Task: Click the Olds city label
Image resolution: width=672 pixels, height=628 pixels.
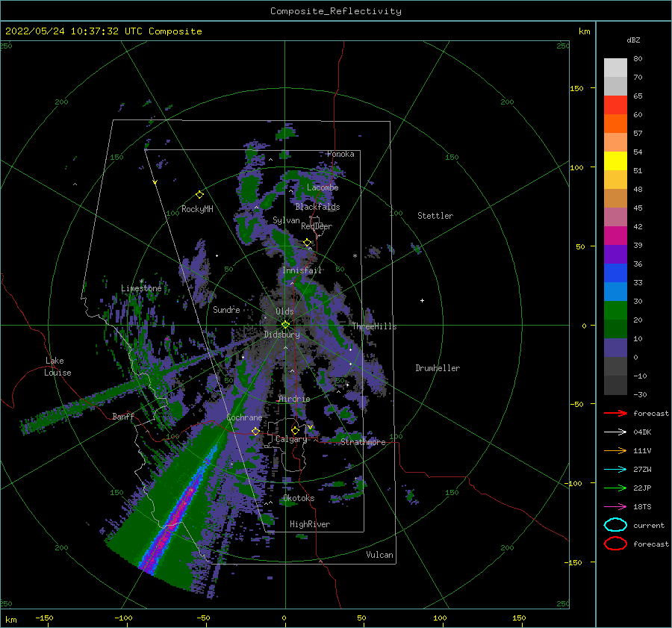Action: click(284, 311)
